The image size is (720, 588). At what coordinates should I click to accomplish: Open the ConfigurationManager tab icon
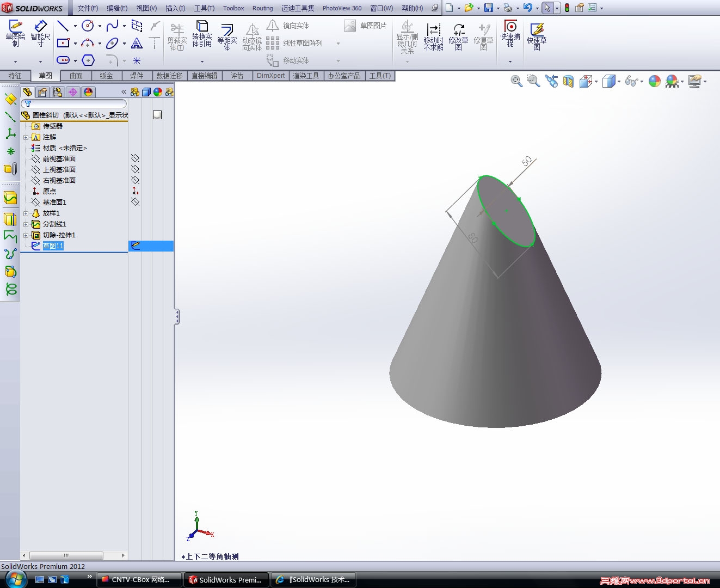coord(57,92)
